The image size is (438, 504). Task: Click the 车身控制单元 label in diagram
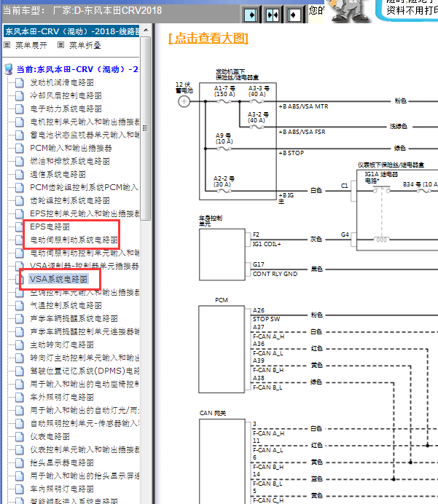tap(211, 221)
